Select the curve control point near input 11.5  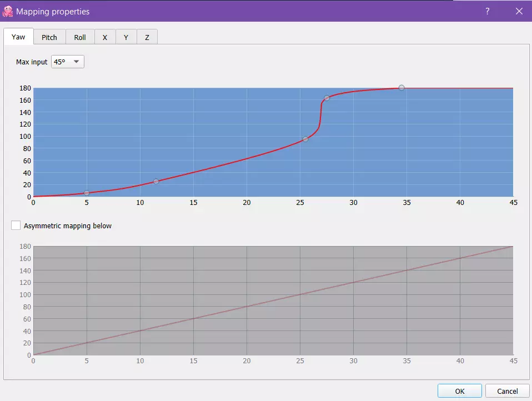(155, 182)
